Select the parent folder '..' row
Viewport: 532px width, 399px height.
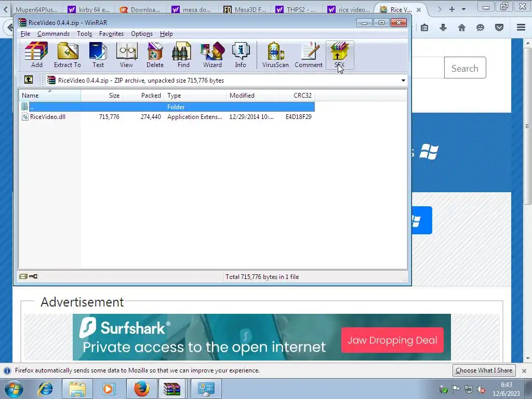pos(168,107)
